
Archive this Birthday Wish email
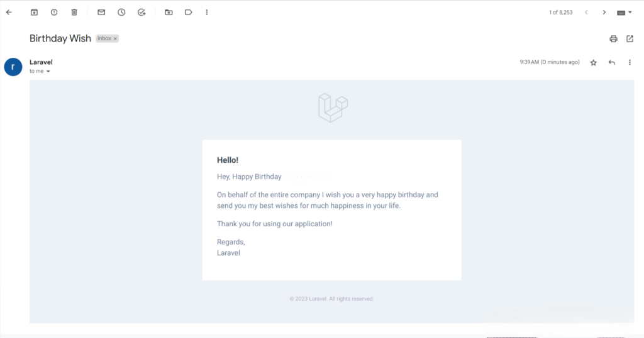(34, 13)
